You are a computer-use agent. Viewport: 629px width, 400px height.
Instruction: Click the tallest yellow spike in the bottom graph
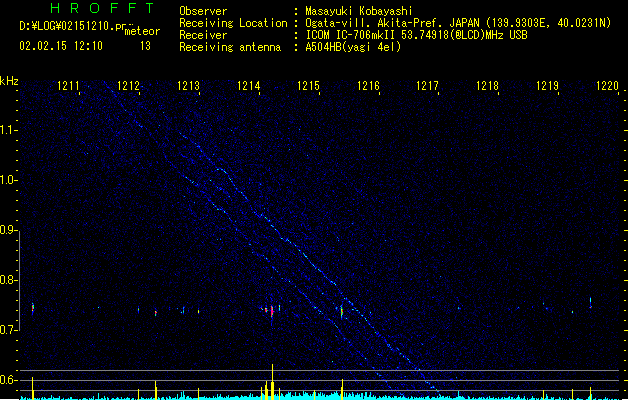pos(272,381)
